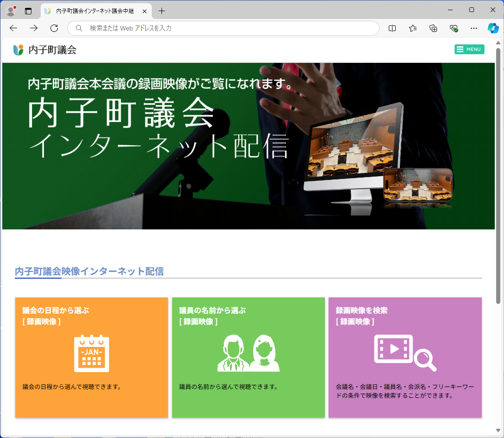Open browser essentials heart icon

(x=454, y=28)
